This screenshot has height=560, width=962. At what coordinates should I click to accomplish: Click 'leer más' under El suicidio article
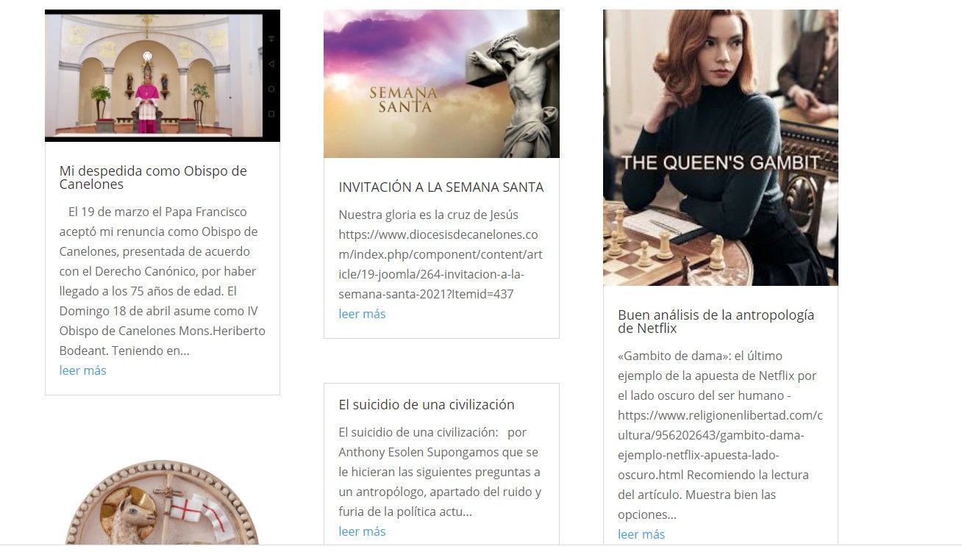[x=362, y=531]
